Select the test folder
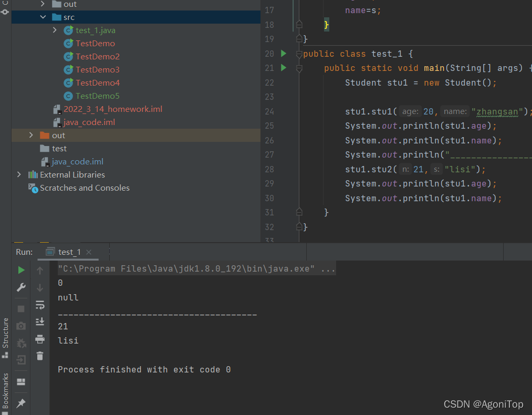 tap(59, 149)
